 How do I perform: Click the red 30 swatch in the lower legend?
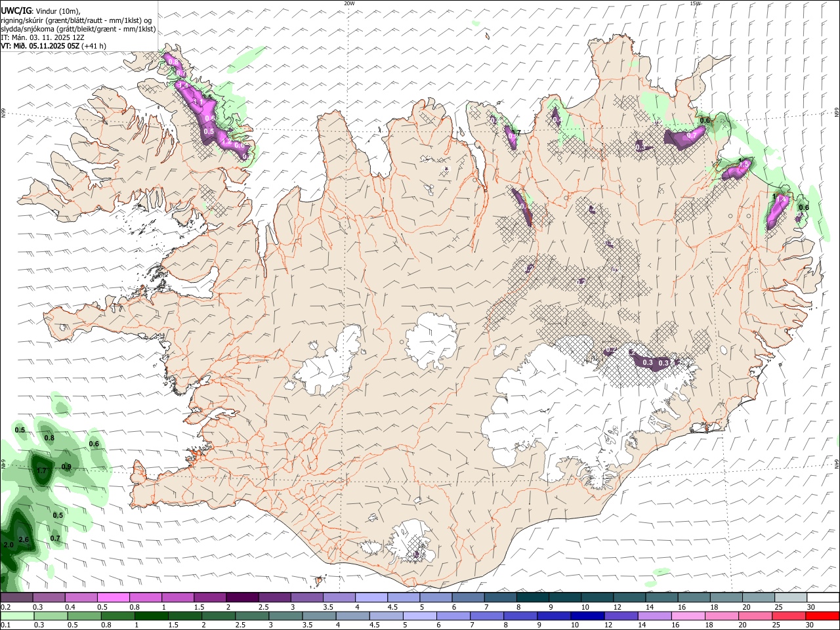point(822,616)
